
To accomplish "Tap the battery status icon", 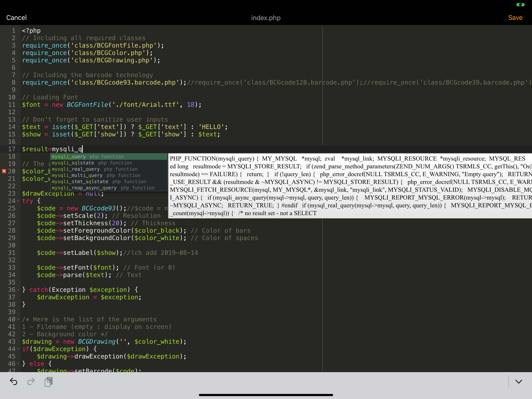I will 520,4.
